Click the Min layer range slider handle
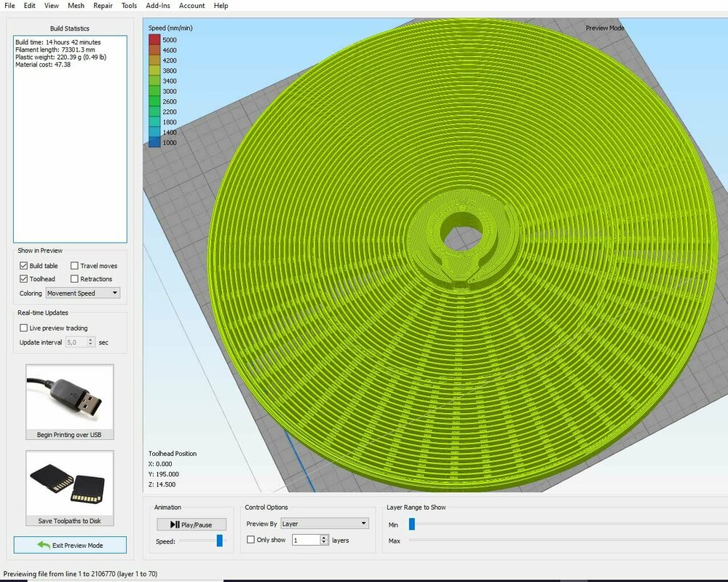728x582 pixels. (412, 524)
